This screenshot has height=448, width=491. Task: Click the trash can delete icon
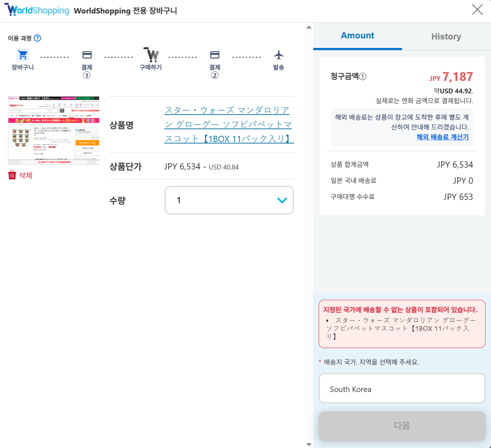tap(12, 175)
